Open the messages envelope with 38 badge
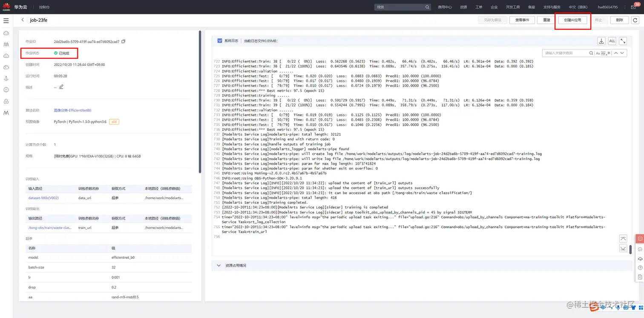Screen dimensions: 644x318 coord(634,6)
